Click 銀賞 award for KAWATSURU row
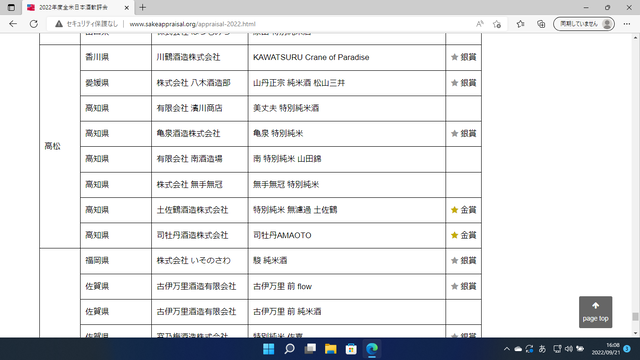 point(463,58)
